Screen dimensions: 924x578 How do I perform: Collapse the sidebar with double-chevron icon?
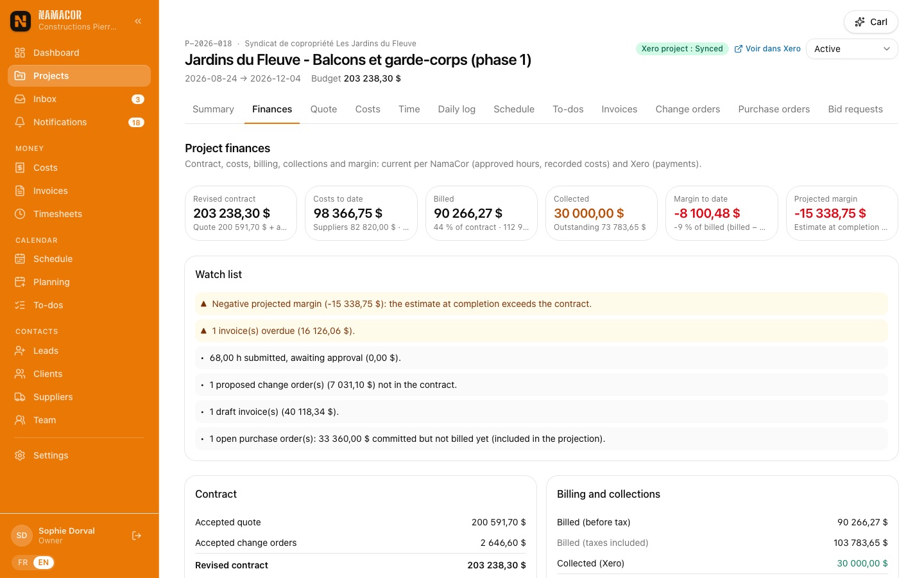tap(138, 21)
